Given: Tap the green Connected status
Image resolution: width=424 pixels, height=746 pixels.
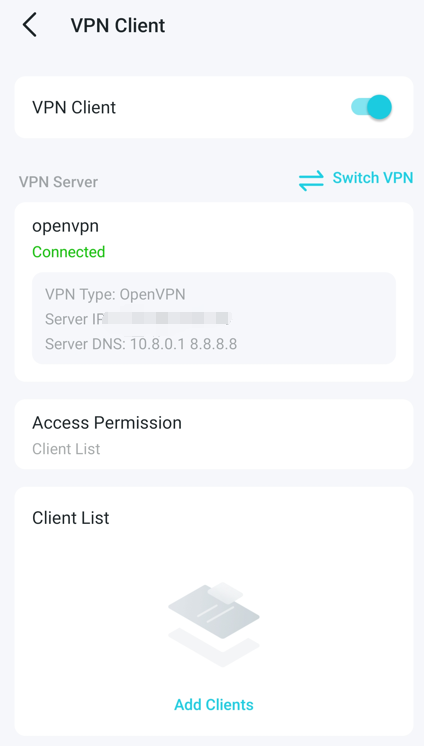Looking at the screenshot, I should click(69, 252).
